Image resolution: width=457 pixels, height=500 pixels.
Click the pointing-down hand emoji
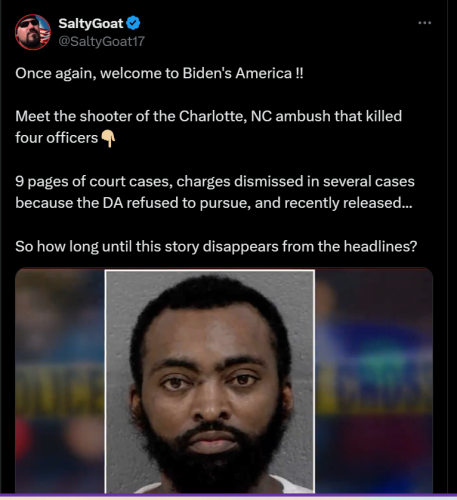108,138
